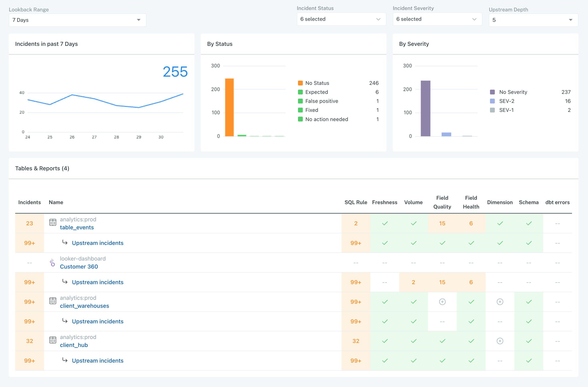Open the Lookback Range dropdown

[x=77, y=20]
